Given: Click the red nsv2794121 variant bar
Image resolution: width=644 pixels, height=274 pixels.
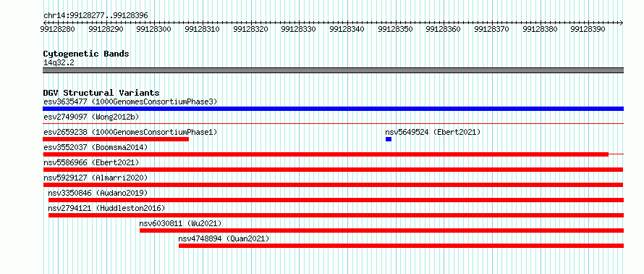Looking at the screenshot, I should [336, 215].
